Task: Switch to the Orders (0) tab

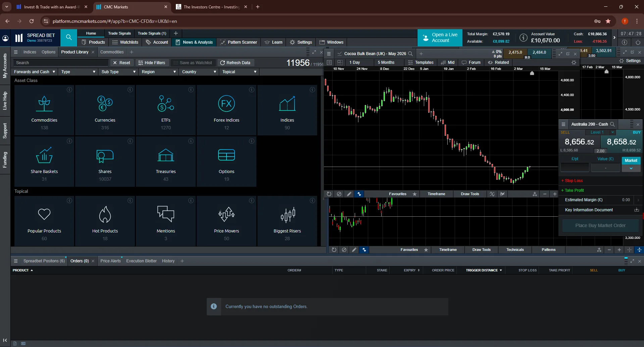Action: tap(80, 261)
